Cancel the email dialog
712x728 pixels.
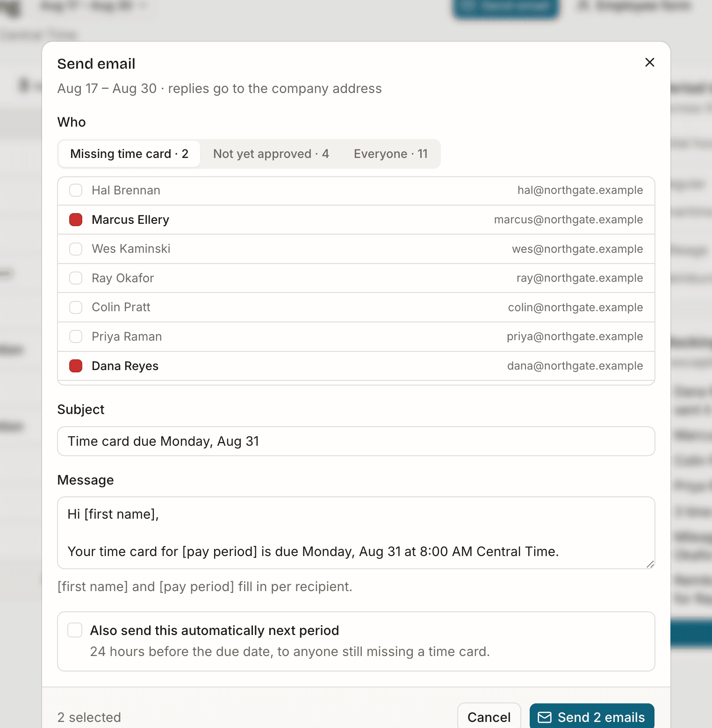click(x=489, y=717)
